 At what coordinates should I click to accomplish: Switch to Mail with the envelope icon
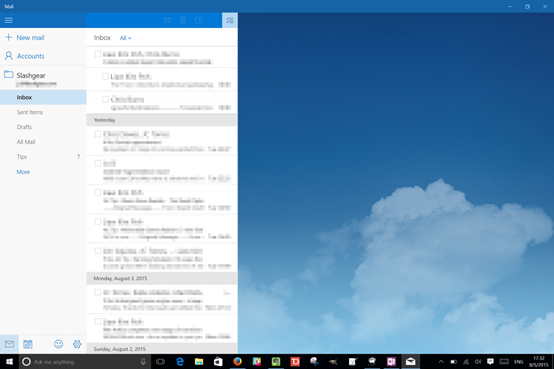tap(9, 344)
